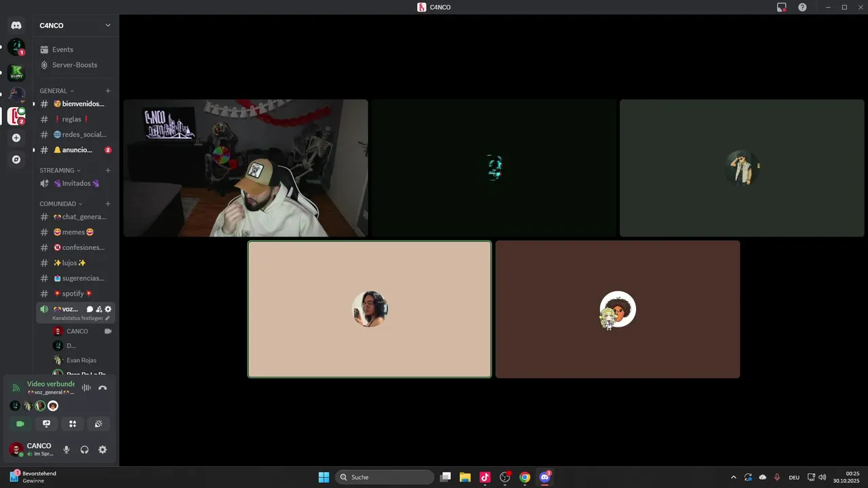
Task: Select the C4NCO server icon in the server list
Action: (x=16, y=116)
